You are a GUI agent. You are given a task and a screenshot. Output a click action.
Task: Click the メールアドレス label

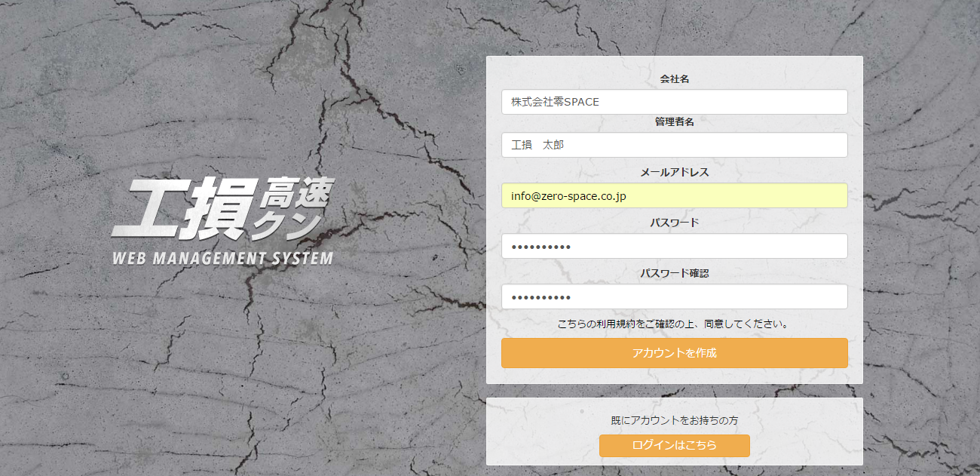click(x=675, y=172)
